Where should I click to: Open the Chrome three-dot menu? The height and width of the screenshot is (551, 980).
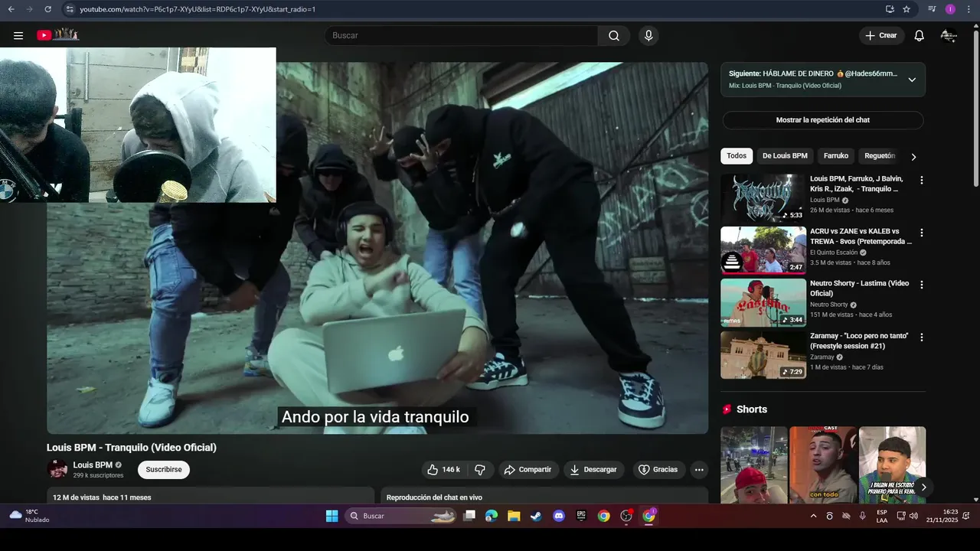tap(968, 9)
